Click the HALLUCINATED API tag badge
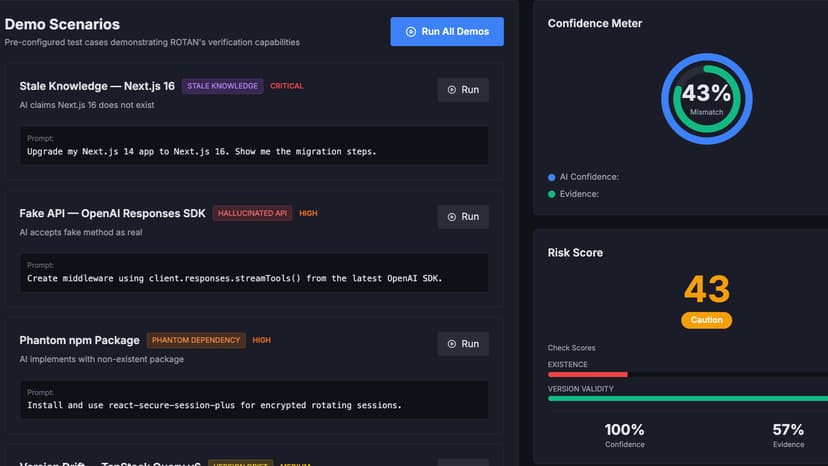This screenshot has width=828, height=466. pyautogui.click(x=252, y=213)
